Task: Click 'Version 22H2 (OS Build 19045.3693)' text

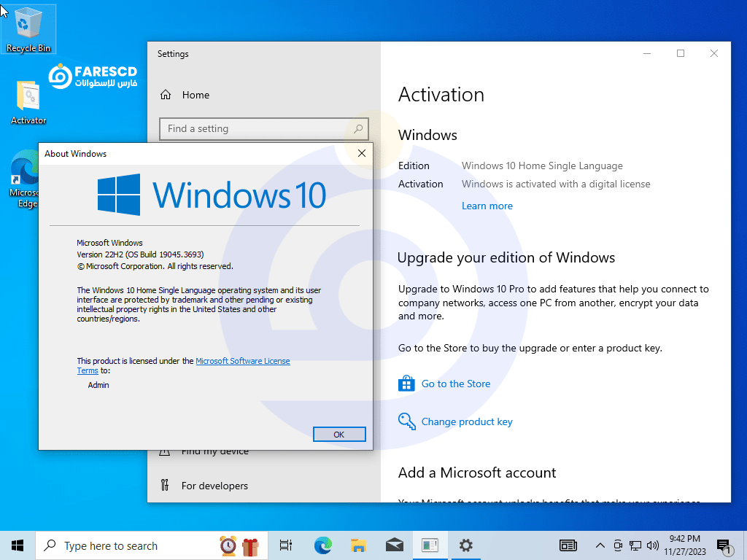Action: click(x=140, y=254)
